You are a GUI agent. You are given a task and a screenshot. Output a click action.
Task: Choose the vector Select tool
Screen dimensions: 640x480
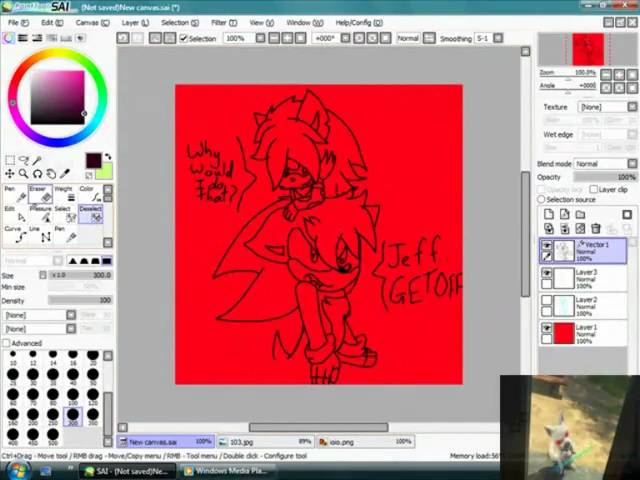(x=65, y=214)
